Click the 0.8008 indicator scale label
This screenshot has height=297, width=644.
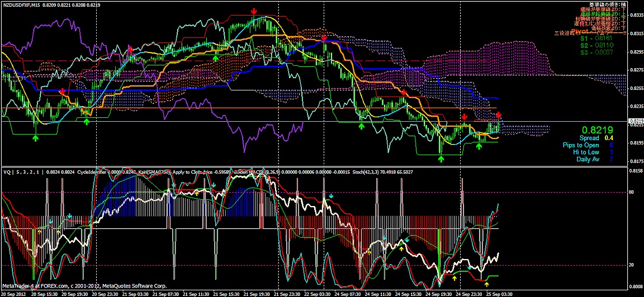click(636, 286)
